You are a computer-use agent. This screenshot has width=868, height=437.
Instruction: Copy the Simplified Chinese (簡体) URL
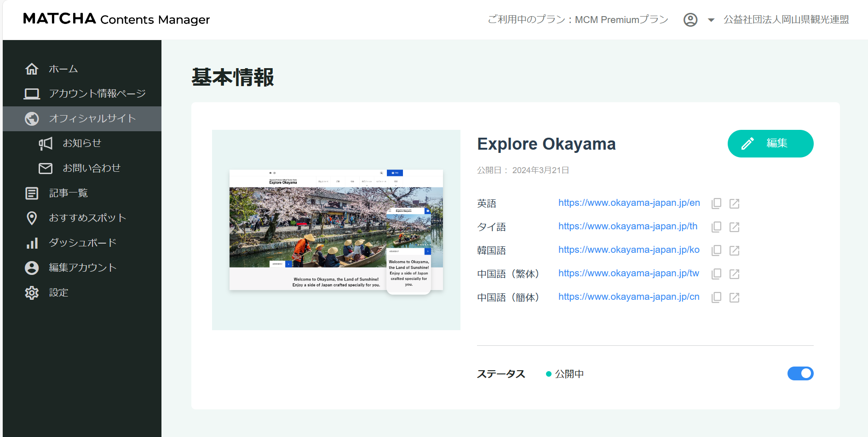tap(716, 297)
